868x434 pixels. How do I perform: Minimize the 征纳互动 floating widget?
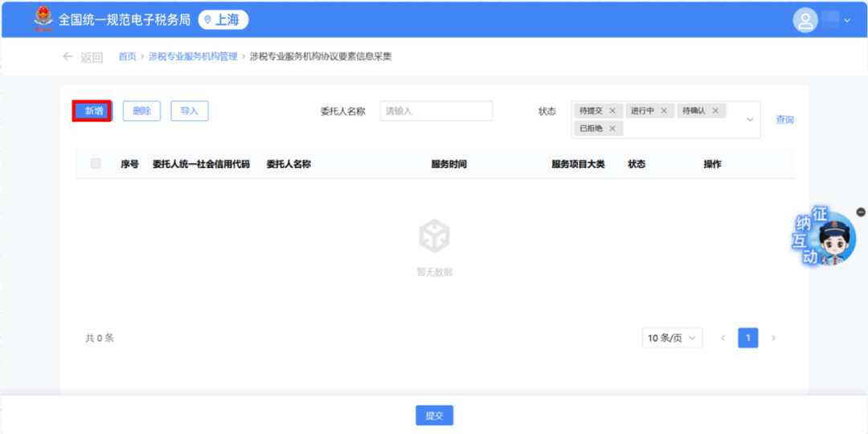860,211
